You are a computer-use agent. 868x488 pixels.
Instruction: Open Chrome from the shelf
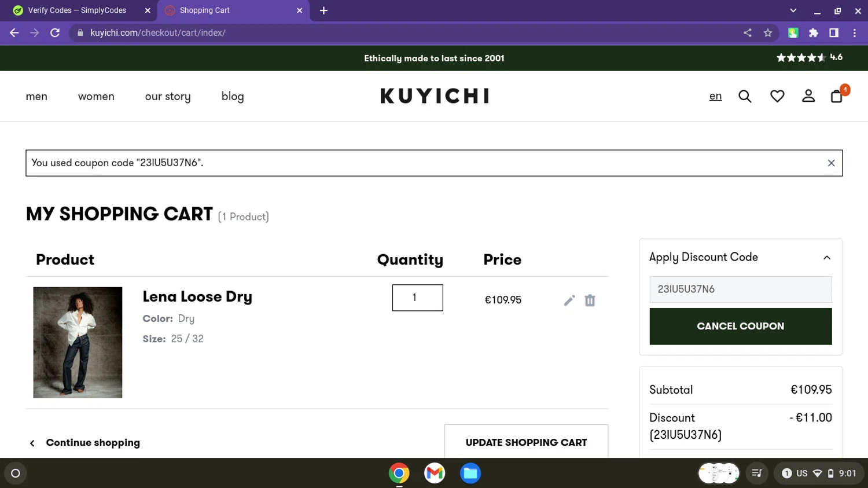(x=399, y=474)
